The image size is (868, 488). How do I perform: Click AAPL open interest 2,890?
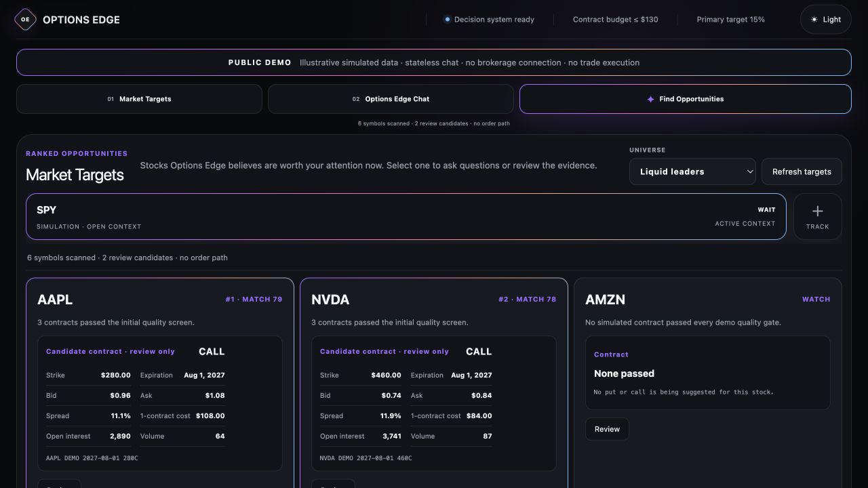(x=120, y=436)
